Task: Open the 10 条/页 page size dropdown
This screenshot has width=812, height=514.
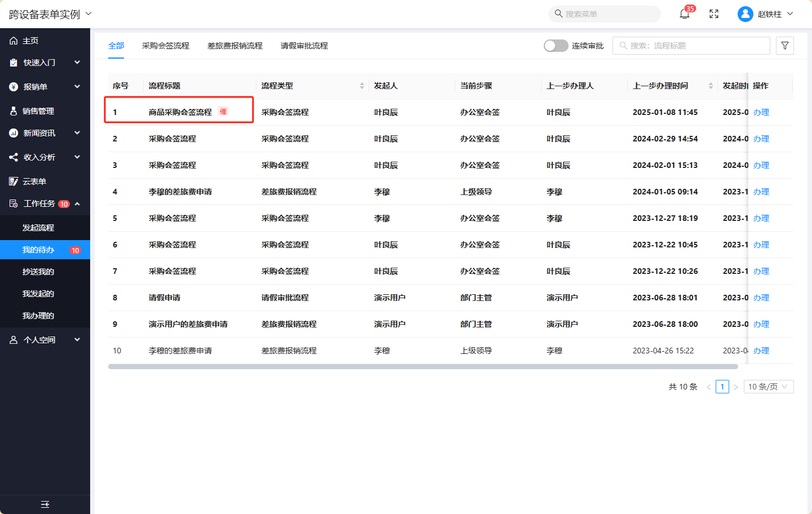Action: tap(768, 387)
